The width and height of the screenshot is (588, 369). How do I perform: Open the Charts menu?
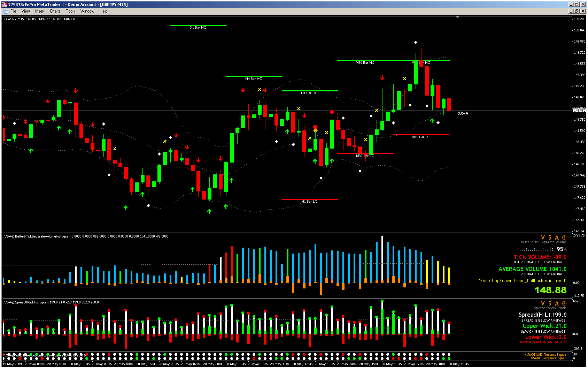[x=55, y=11]
